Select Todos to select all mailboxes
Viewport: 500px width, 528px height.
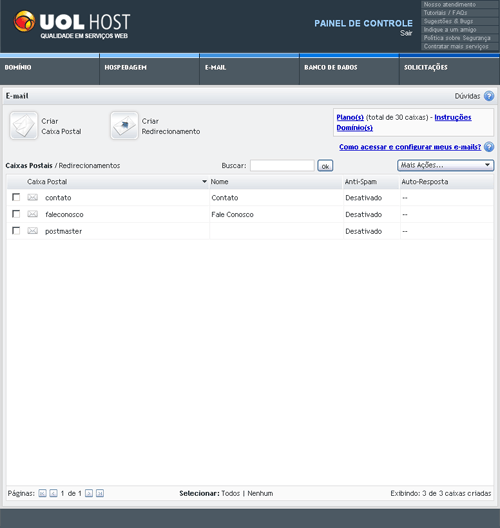(231, 493)
